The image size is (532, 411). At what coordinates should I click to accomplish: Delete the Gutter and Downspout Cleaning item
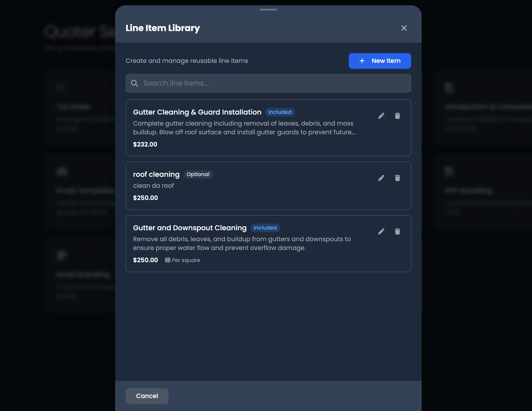tap(397, 231)
